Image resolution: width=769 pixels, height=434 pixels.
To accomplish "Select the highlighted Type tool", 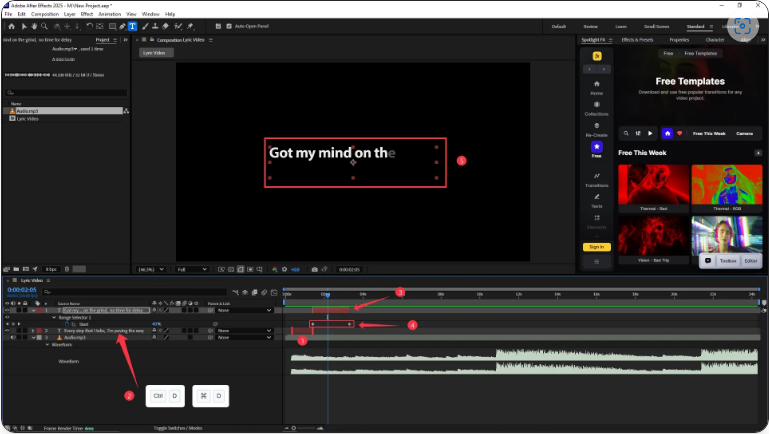I will click(x=132, y=26).
